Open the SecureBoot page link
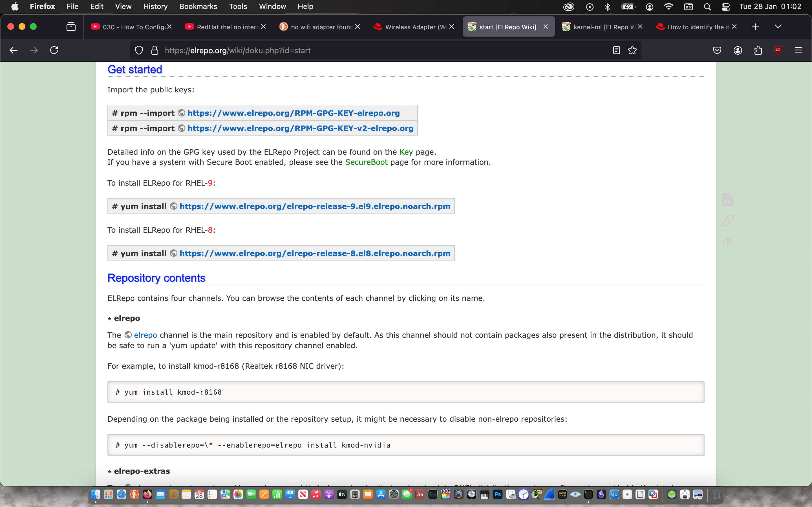The image size is (812, 507). tap(366, 162)
